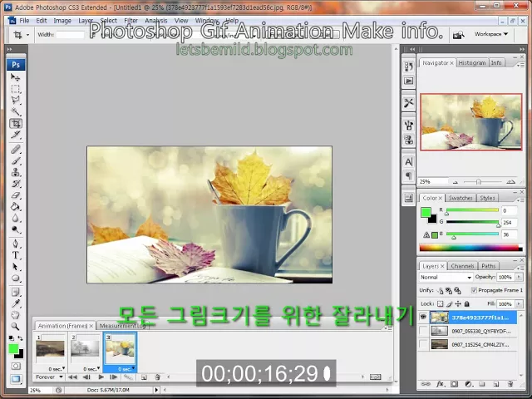Select the Healing Brush tool

(x=15, y=150)
